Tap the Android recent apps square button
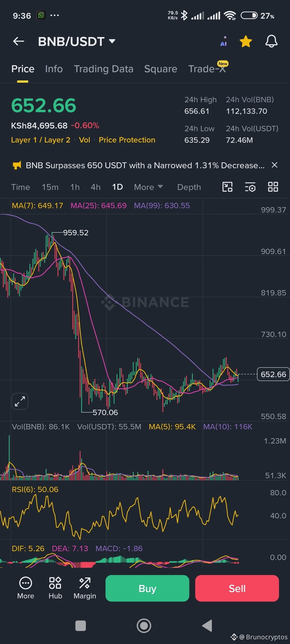 [81, 625]
